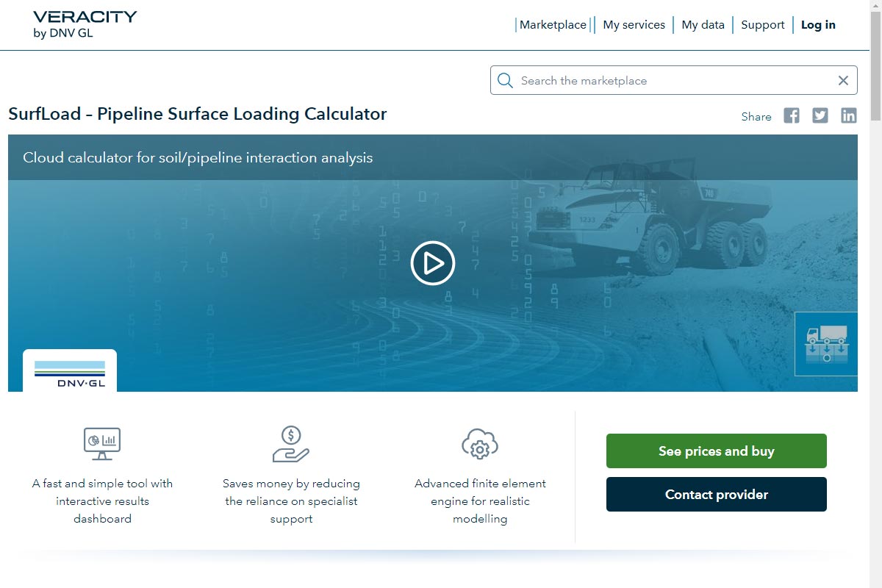The height and width of the screenshot is (588, 882).
Task: Click Log in
Action: pyautogui.click(x=818, y=25)
